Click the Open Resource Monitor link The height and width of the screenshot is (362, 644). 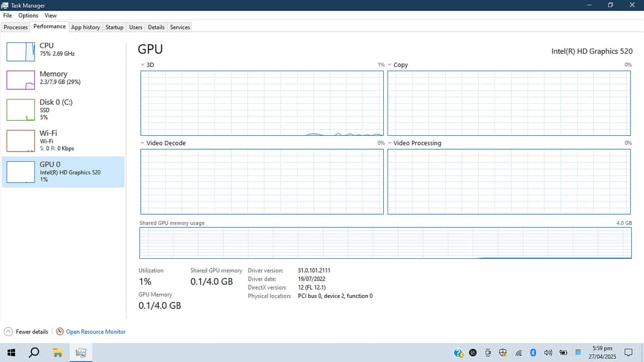pos(96,332)
